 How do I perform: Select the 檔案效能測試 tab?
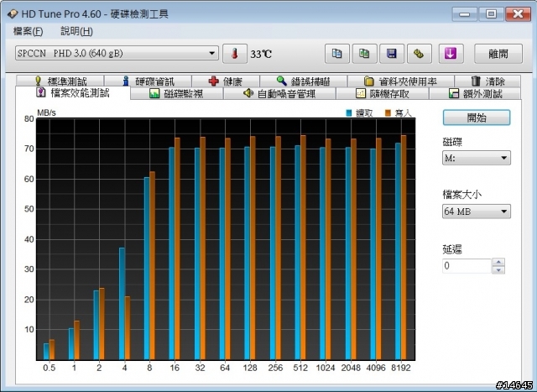coord(73,93)
